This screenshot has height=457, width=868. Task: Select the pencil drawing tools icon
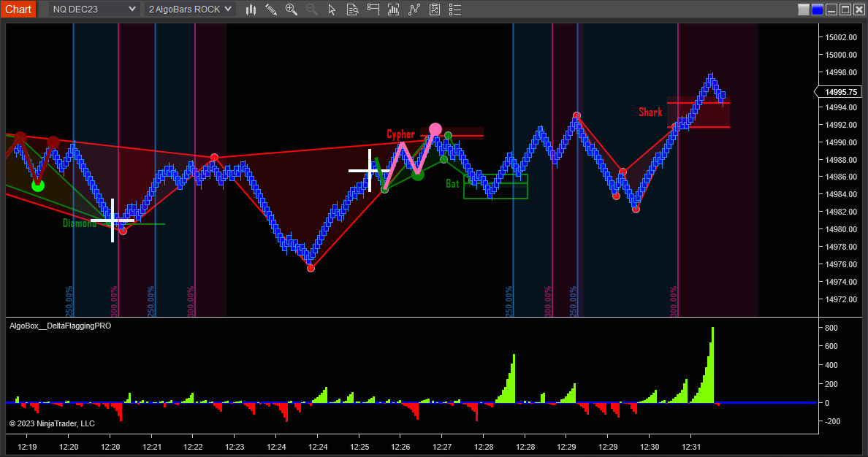[x=270, y=9]
